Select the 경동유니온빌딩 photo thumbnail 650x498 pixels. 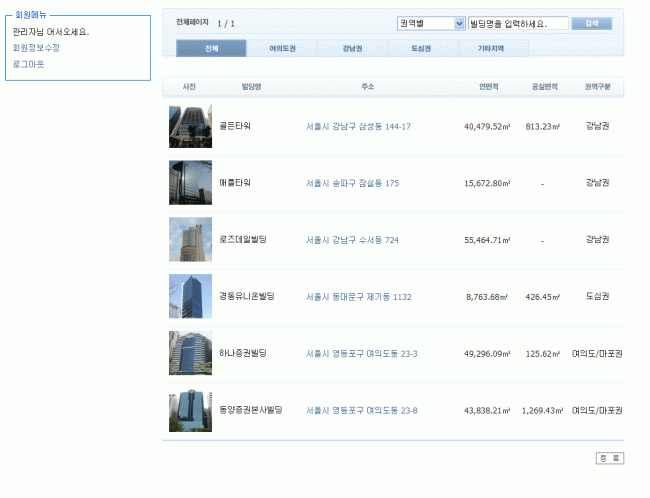tap(190, 296)
